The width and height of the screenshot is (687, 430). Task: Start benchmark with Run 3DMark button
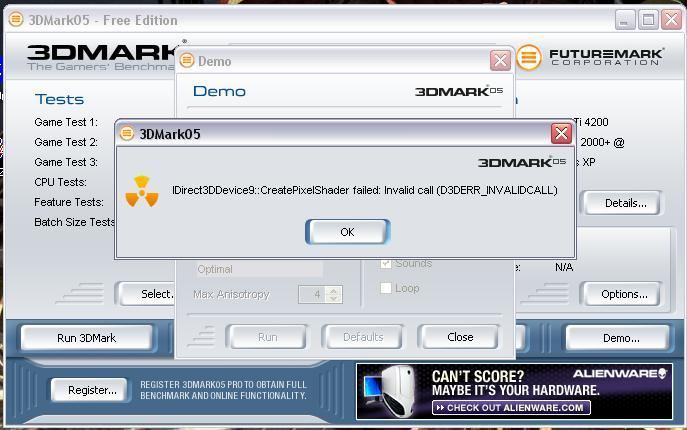[x=87, y=338]
